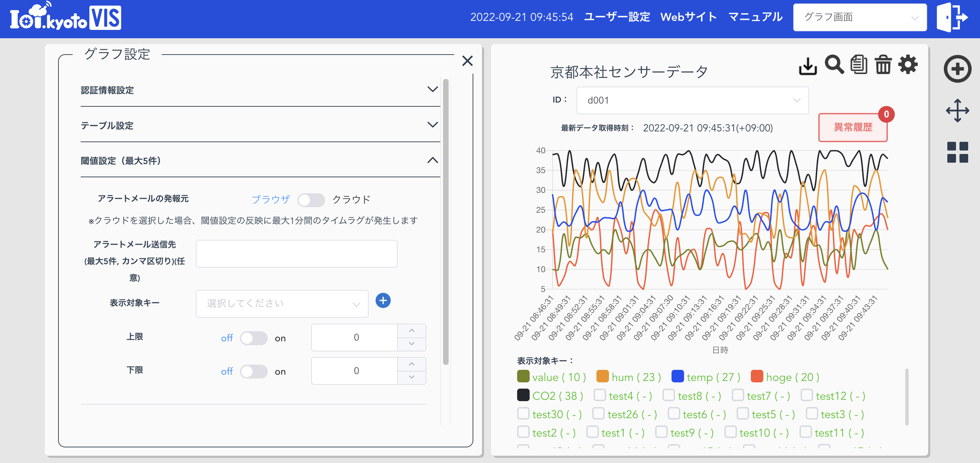The width and height of the screenshot is (980, 463).
Task: Activate graph move tool in sidebar
Action: click(957, 110)
